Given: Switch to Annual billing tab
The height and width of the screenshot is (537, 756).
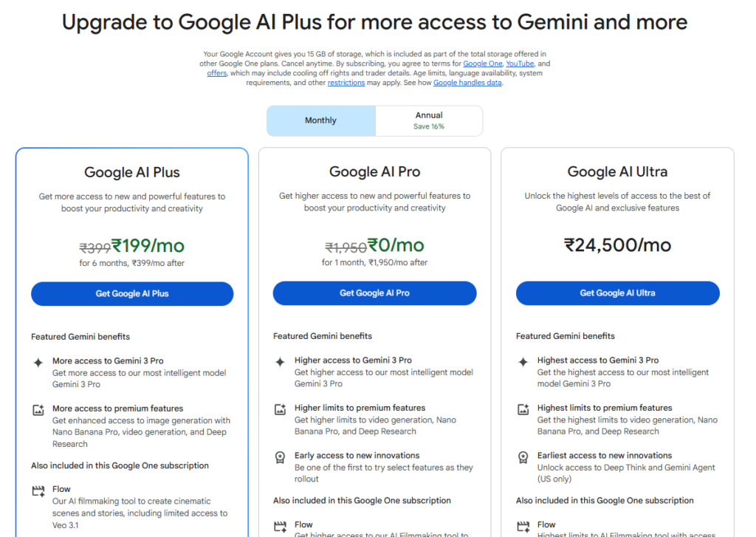Looking at the screenshot, I should pyautogui.click(x=429, y=120).
